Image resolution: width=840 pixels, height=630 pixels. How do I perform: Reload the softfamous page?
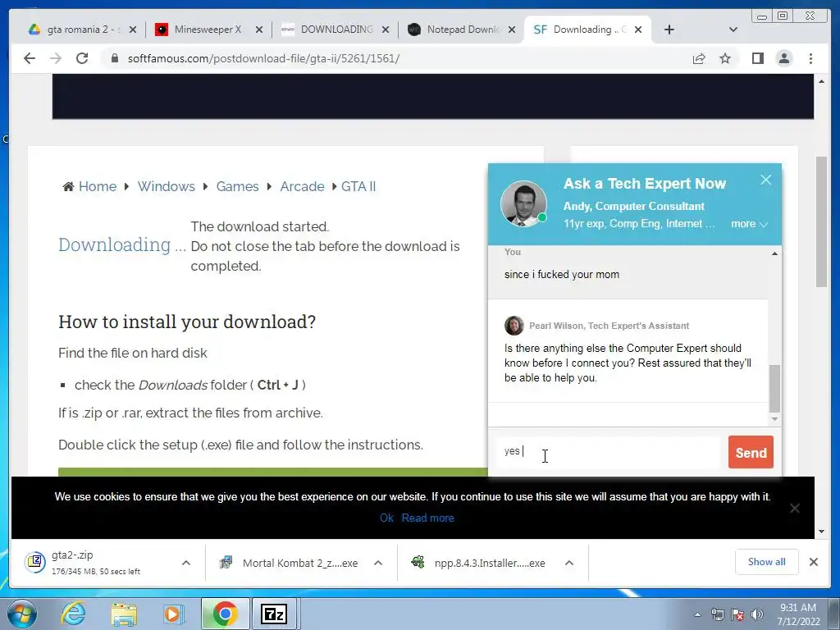82,58
